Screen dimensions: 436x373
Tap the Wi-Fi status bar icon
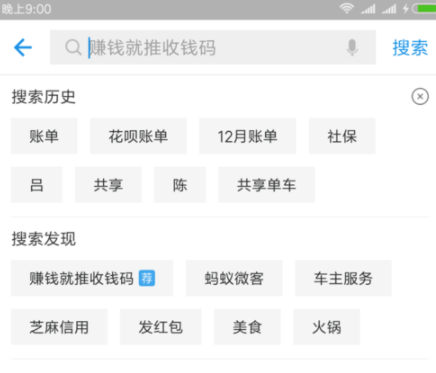point(347,8)
